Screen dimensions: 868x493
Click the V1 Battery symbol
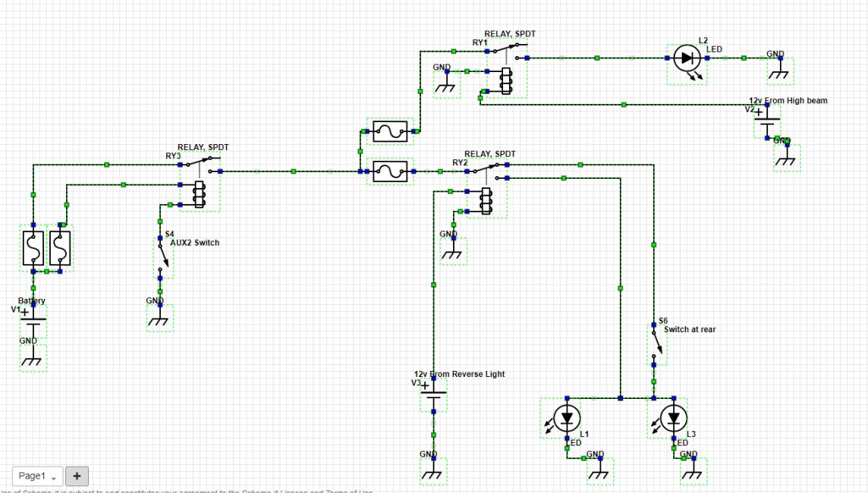33,321
